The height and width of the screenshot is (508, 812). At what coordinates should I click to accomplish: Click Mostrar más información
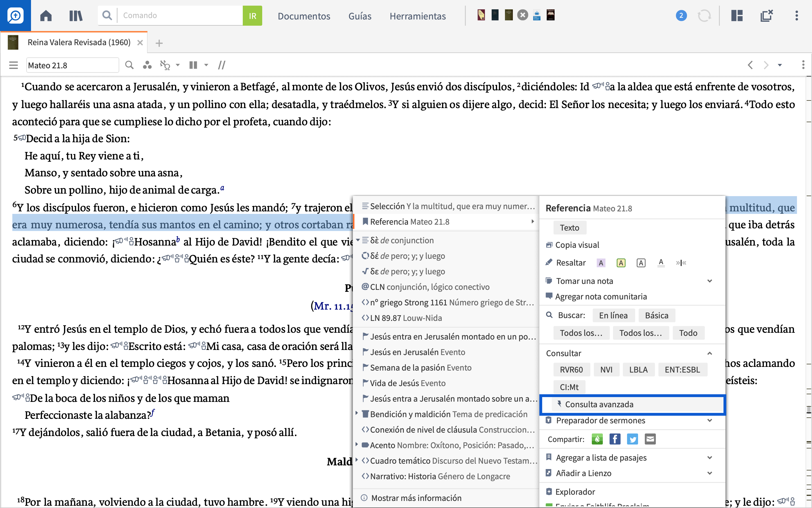point(416,498)
